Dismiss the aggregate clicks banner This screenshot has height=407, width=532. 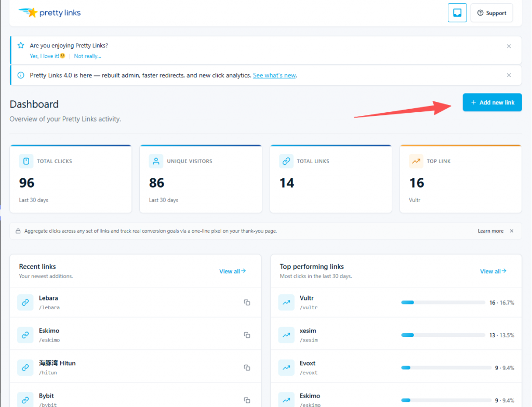(512, 231)
